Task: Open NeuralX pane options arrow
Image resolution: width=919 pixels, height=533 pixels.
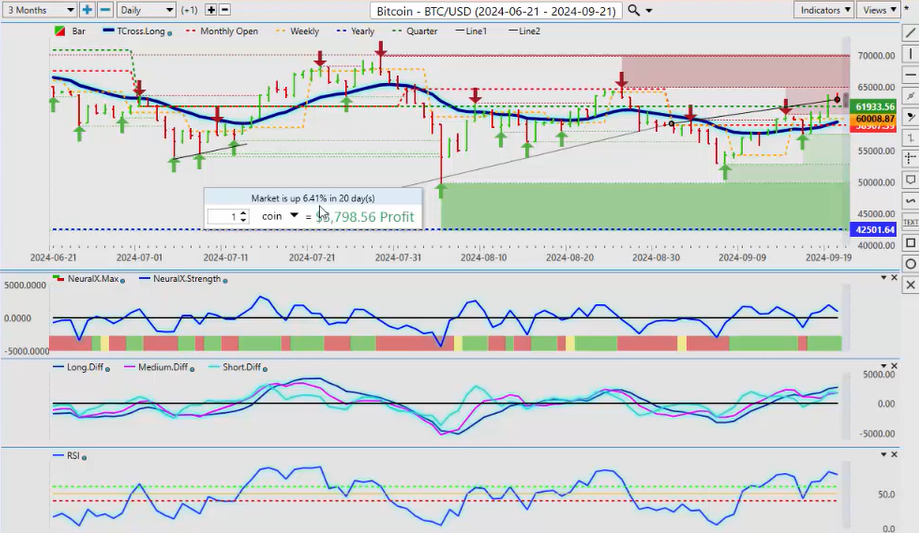Action: coord(884,277)
